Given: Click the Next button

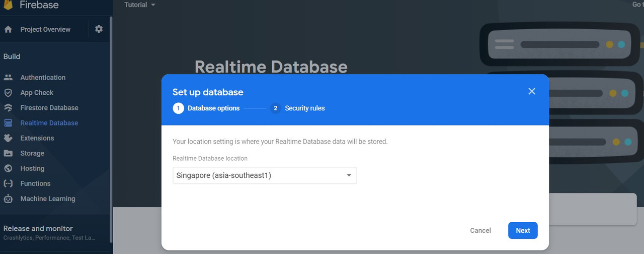Looking at the screenshot, I should coord(523,230).
